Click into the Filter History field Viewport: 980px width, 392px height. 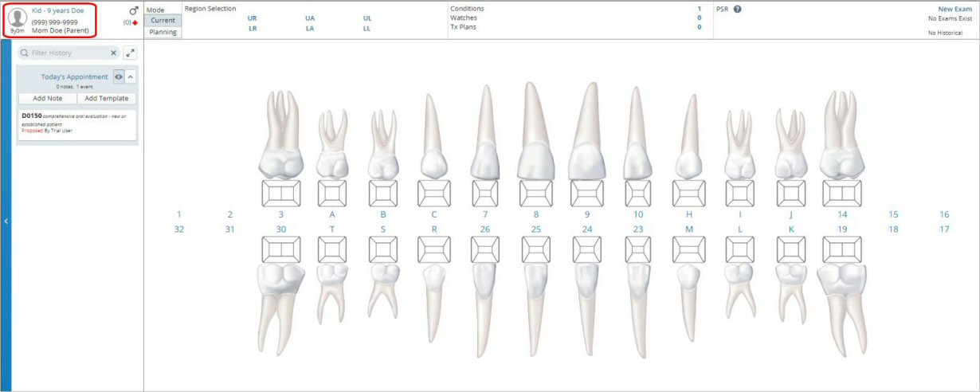(x=67, y=53)
